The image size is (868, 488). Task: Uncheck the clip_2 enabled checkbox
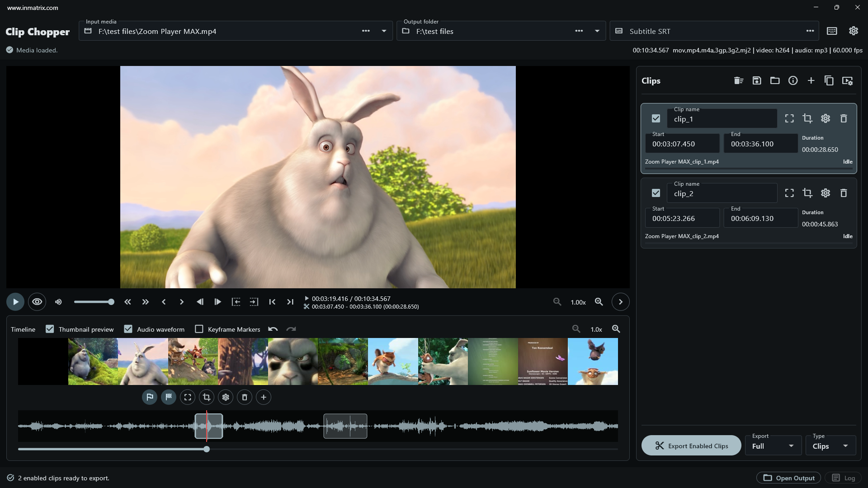pos(656,193)
